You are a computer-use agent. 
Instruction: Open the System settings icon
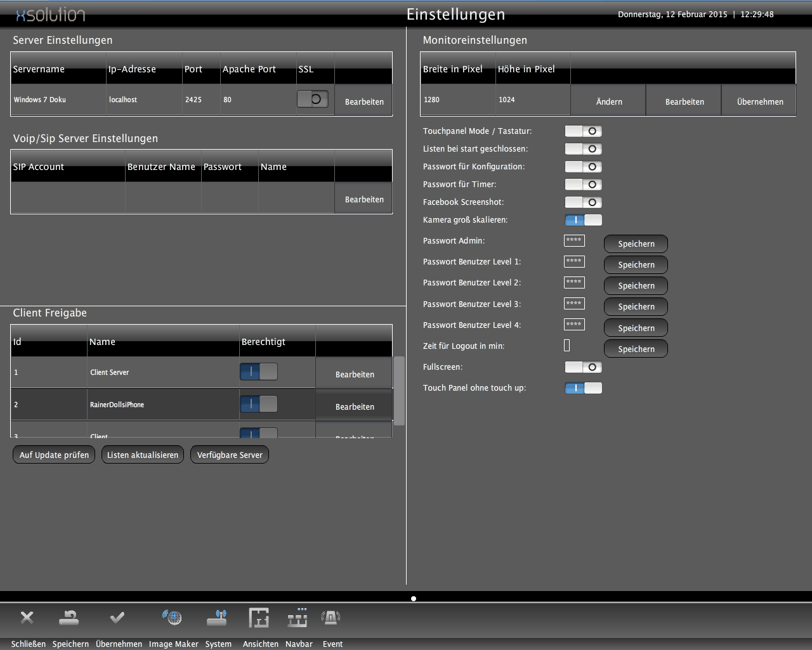pos(217,618)
